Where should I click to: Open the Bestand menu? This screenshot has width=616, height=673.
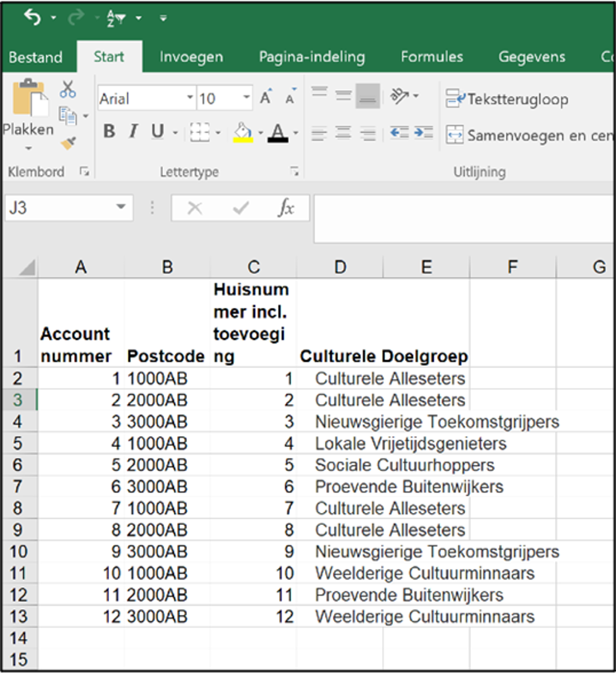click(x=35, y=57)
